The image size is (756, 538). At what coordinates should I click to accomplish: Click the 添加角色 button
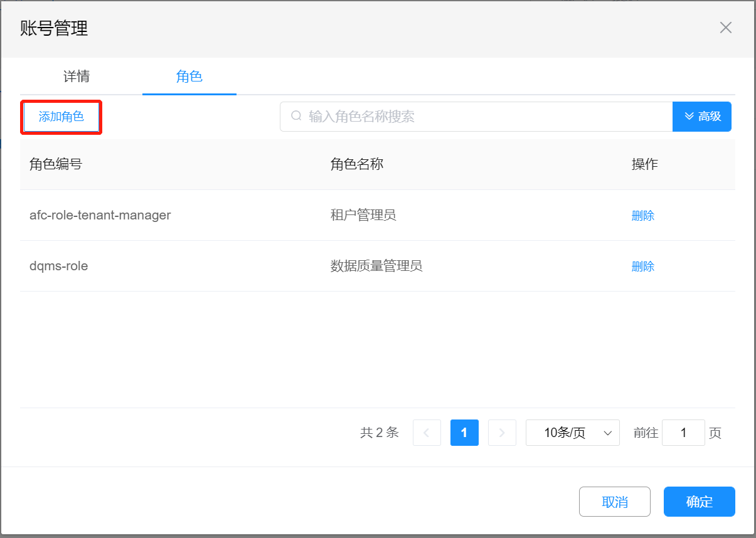(61, 117)
